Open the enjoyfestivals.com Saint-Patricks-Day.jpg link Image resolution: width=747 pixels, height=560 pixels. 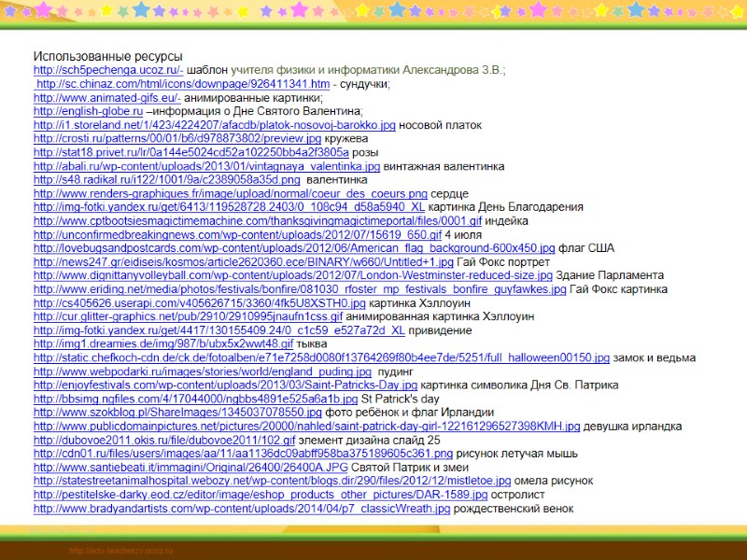point(225,385)
